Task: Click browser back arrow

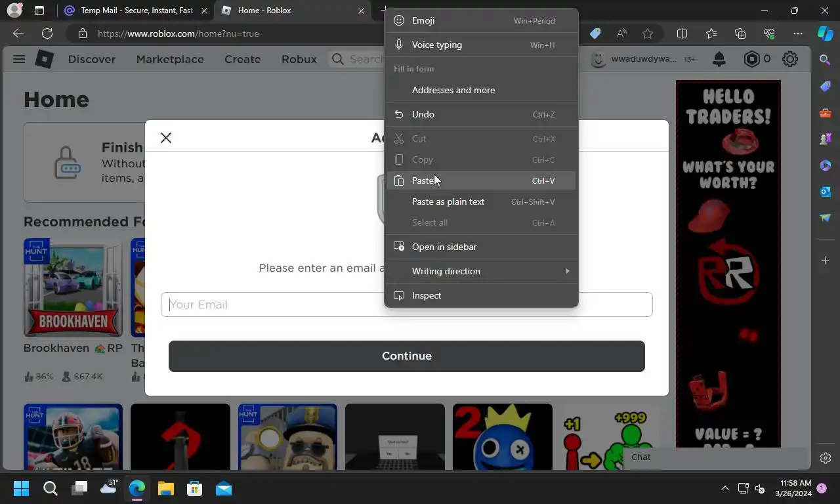Action: click(18, 33)
